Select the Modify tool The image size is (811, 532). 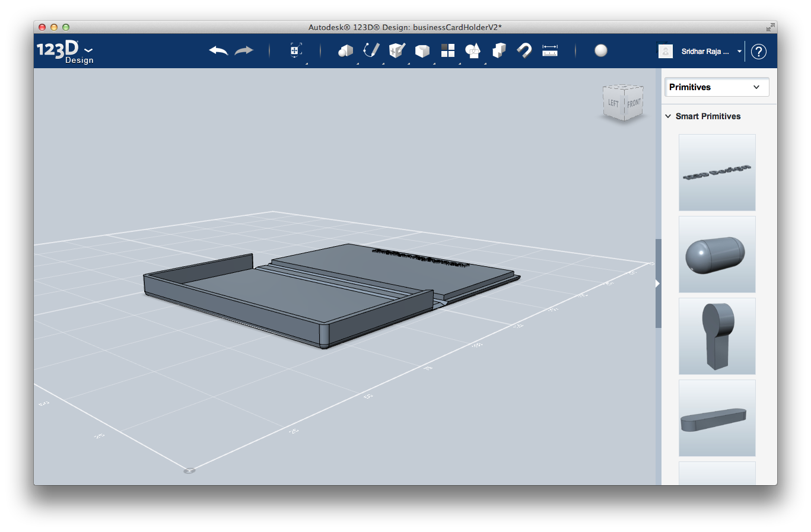pos(422,51)
